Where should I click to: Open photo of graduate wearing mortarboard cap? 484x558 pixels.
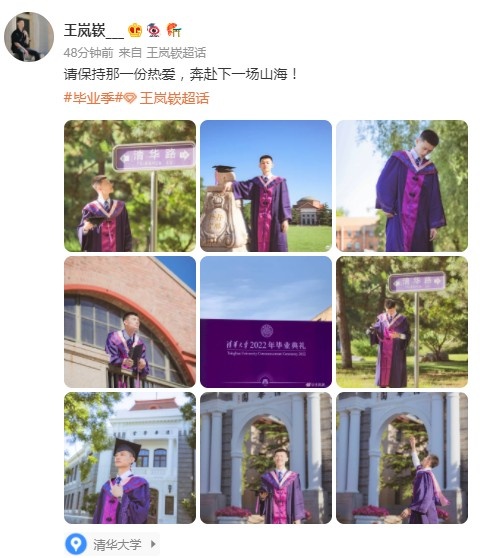130,458
